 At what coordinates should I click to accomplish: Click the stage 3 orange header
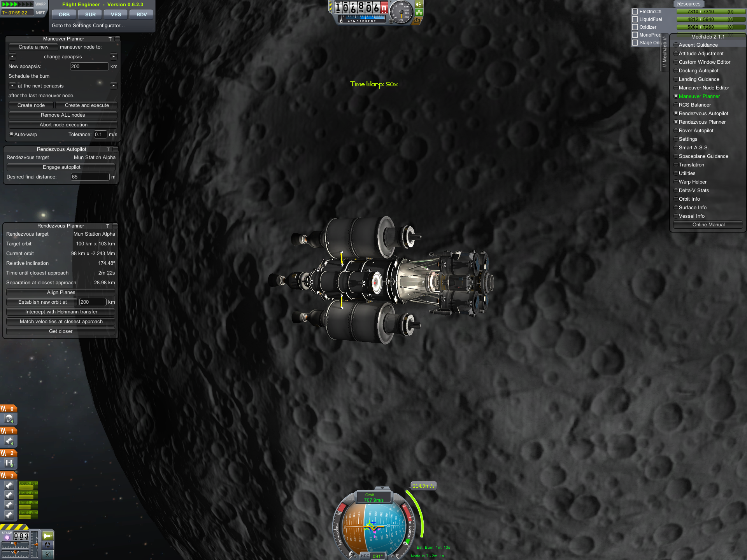[x=9, y=476]
